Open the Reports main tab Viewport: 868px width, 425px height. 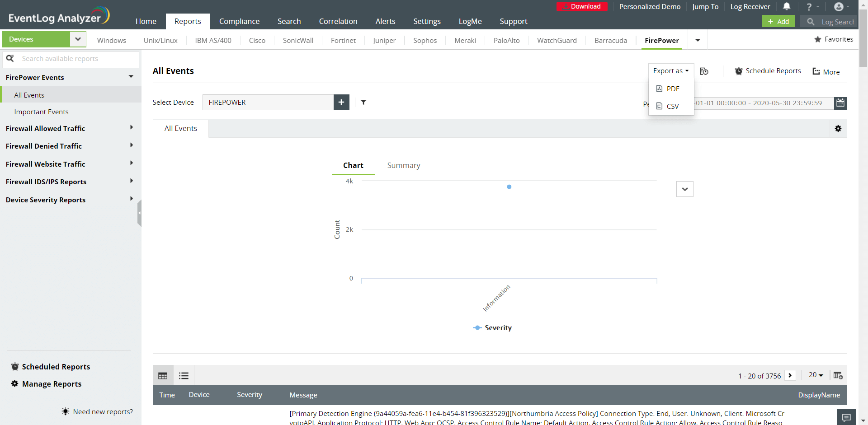tap(188, 21)
